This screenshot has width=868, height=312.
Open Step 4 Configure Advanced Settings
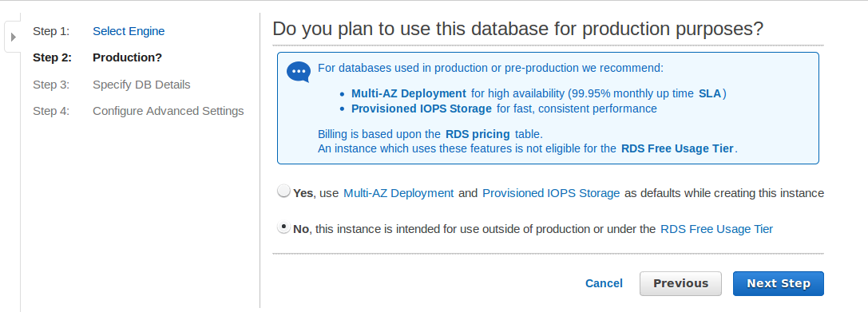[x=168, y=111]
